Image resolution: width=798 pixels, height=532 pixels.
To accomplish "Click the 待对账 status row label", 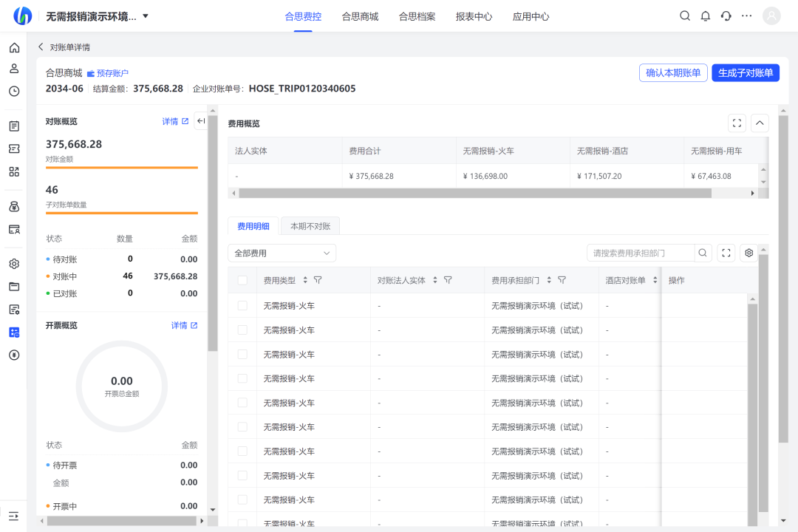I will 64,259.
